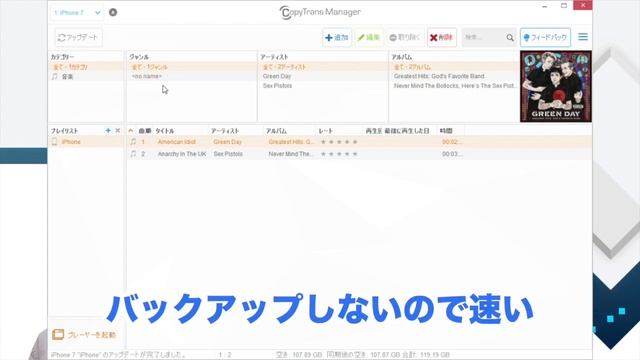This screenshot has width=640, height=360.
Task: Sort by 最後に再生した日 column header
Action: (x=407, y=131)
